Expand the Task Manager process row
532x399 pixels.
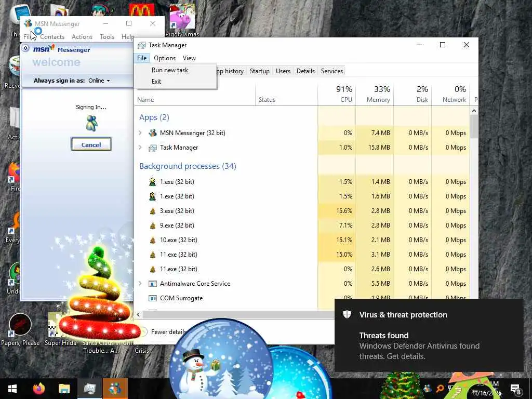tap(140, 147)
